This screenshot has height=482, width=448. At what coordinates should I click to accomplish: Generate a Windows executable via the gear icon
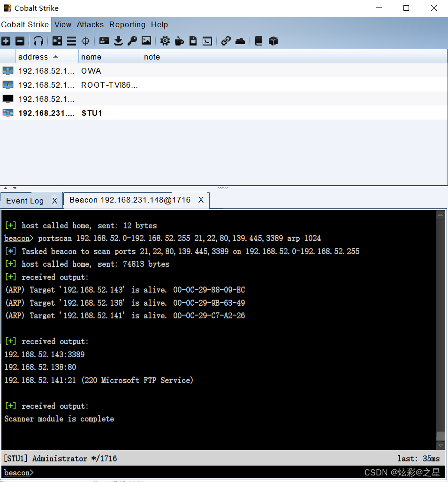coord(165,41)
